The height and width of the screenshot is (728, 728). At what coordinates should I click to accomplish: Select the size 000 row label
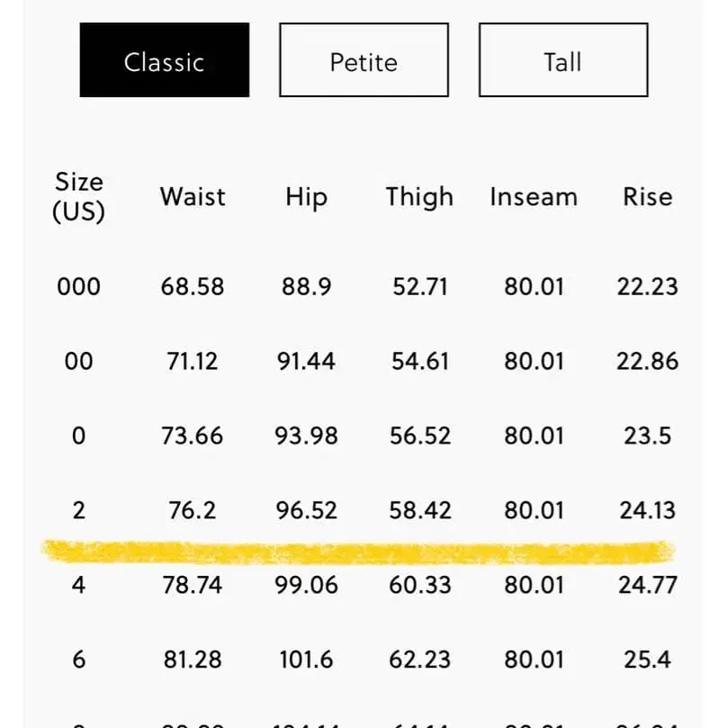[79, 287]
